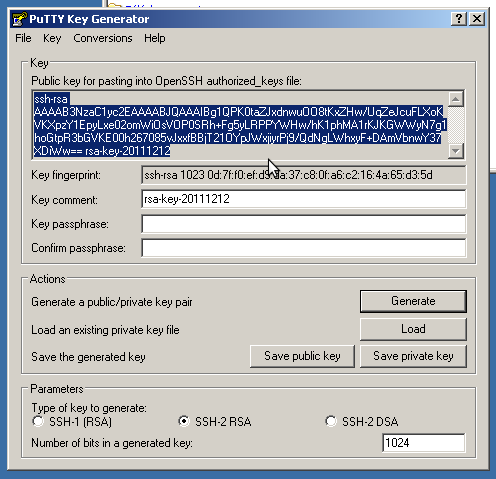Click the 'Confirm passphrase:' label
The image size is (496, 479).
point(78,248)
